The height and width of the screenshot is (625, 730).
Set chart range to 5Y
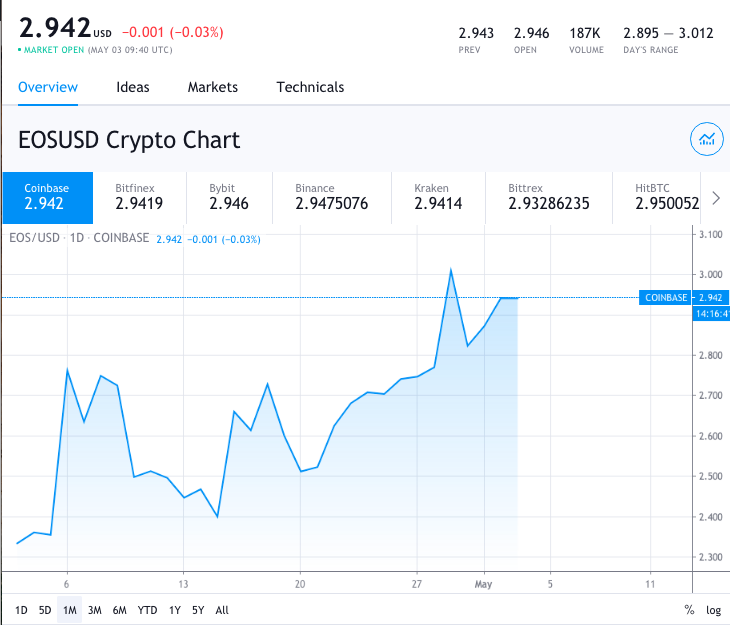tap(198, 610)
